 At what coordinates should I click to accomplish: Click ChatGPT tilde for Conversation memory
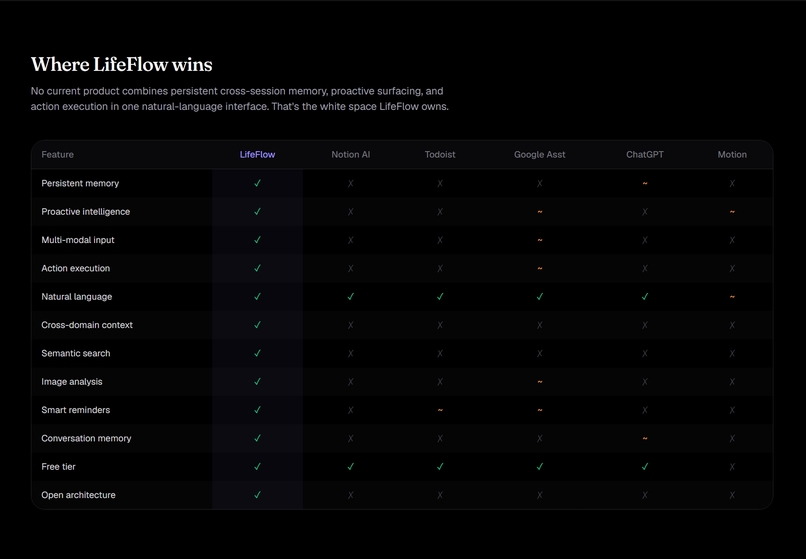point(645,439)
